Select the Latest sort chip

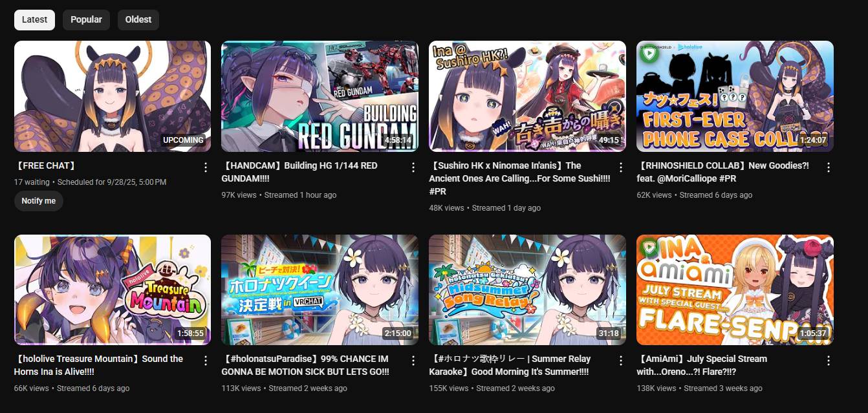(34, 20)
